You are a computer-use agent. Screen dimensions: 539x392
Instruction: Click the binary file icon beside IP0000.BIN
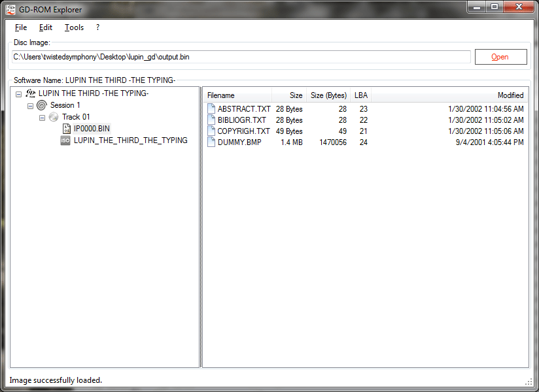[66, 129]
